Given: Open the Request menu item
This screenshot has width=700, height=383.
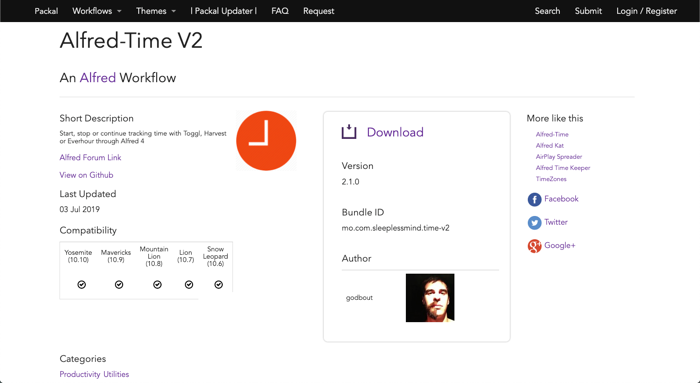Looking at the screenshot, I should click(318, 11).
